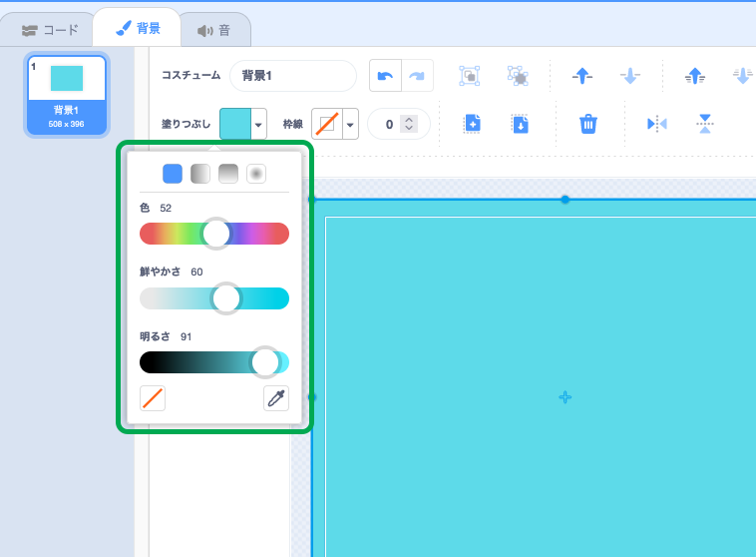Click the bring forward arrow icon

(581, 76)
